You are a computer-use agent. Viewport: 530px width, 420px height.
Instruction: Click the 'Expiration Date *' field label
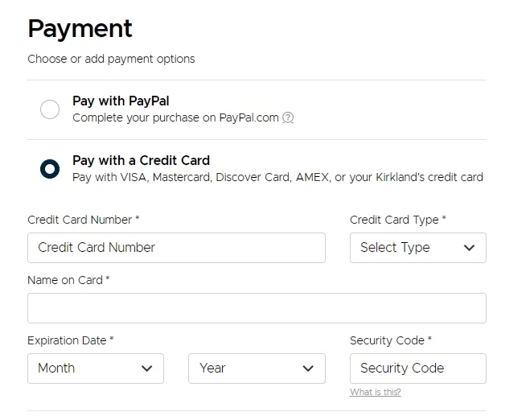(x=71, y=340)
